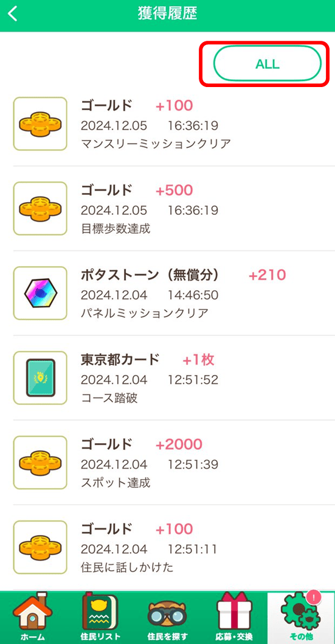The width and height of the screenshot is (335, 644).
Task: Tap the 獲得履歴 page title
Action: (x=167, y=13)
